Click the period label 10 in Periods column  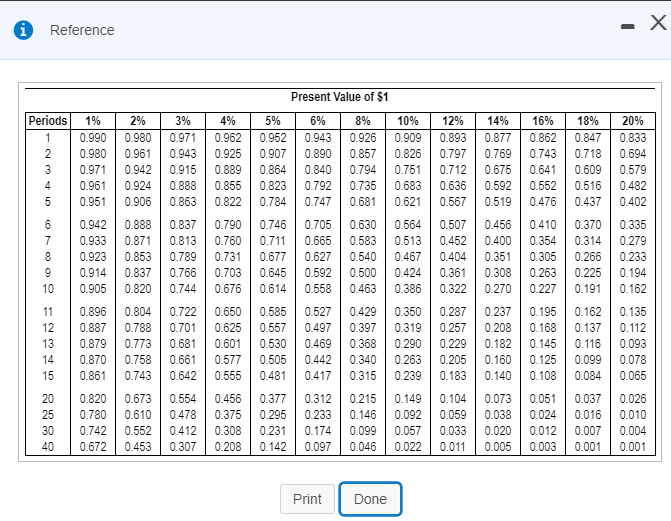tap(48, 289)
